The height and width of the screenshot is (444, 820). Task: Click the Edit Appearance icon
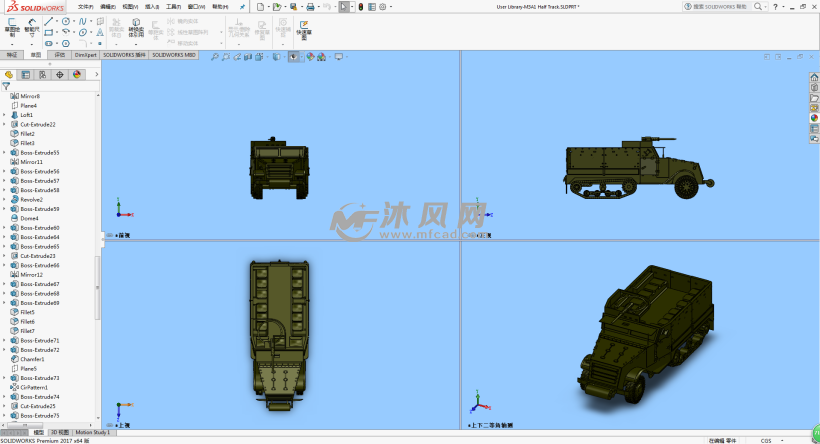click(310, 56)
